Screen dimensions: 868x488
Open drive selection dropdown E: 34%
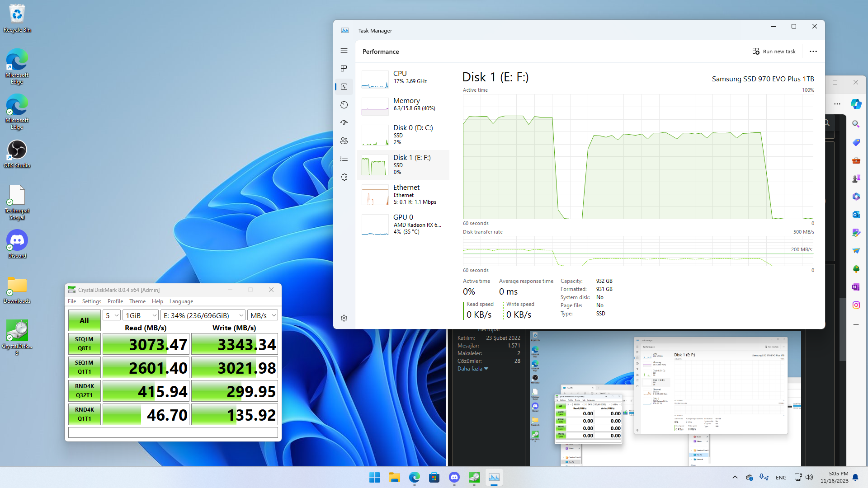[203, 315]
